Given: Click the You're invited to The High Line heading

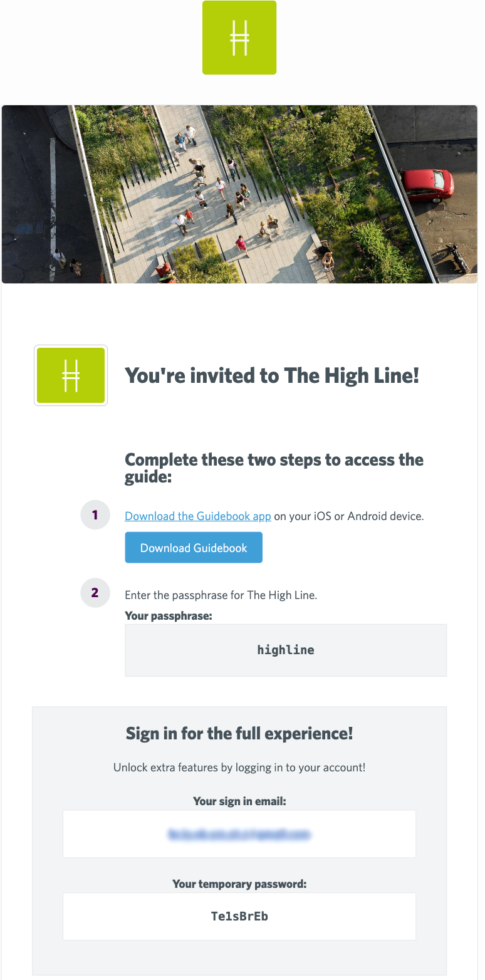Looking at the screenshot, I should tap(272, 375).
